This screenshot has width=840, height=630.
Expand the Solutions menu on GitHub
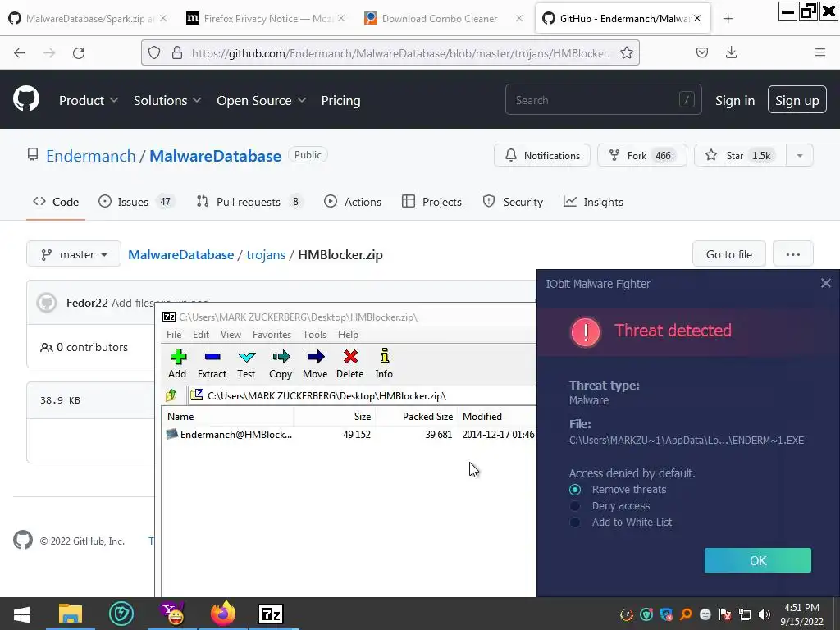167,100
